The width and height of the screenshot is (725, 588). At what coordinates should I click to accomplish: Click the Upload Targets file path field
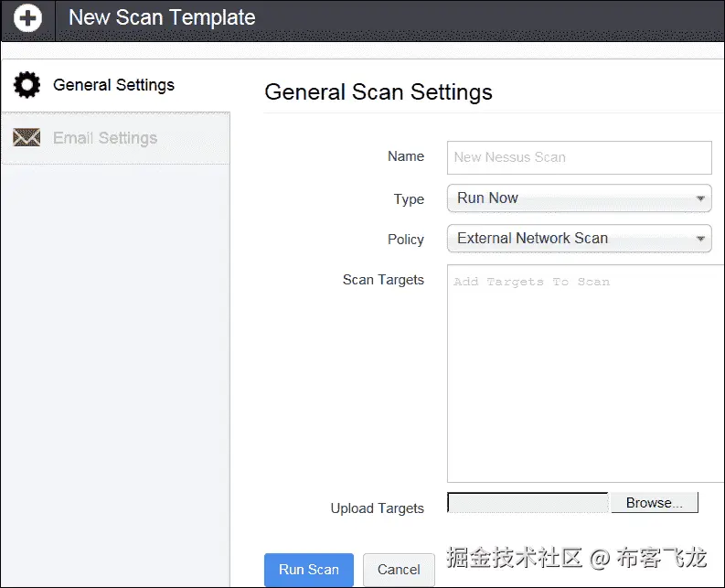pyautogui.click(x=528, y=502)
